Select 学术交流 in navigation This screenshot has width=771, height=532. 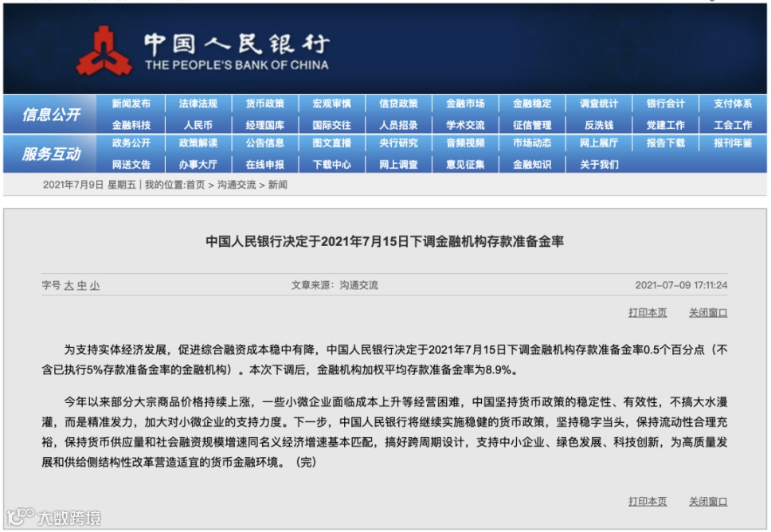[465, 125]
